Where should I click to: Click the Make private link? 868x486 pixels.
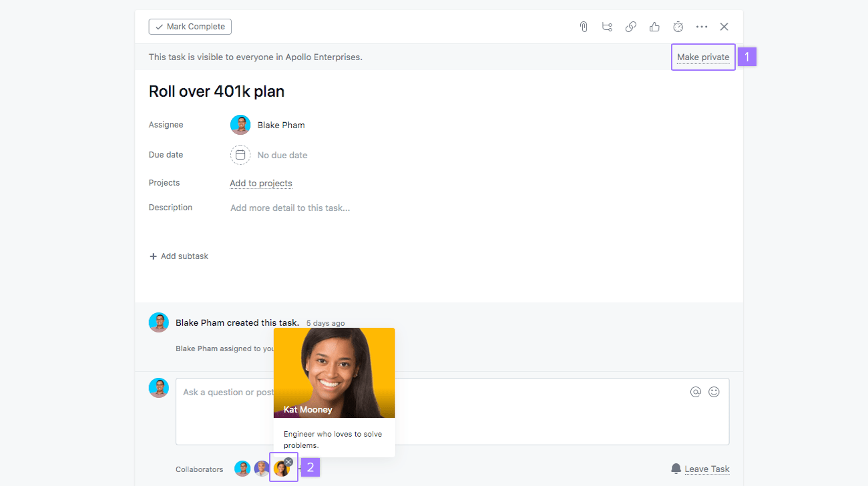pyautogui.click(x=703, y=57)
